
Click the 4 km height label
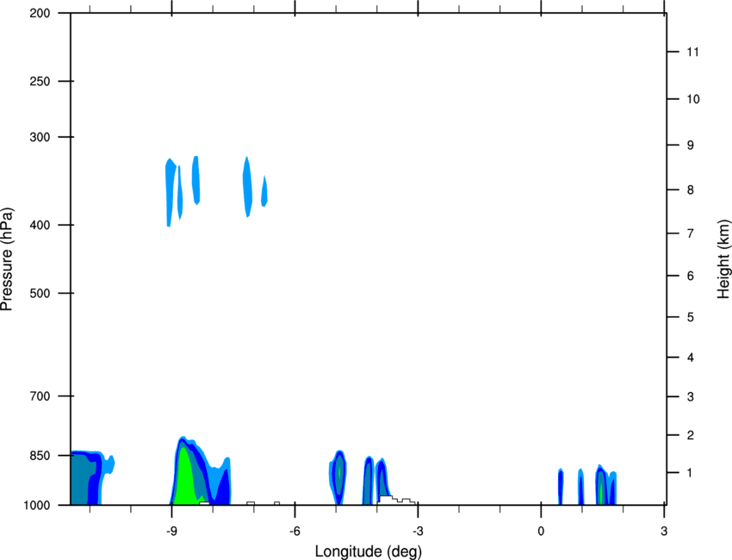pos(691,358)
